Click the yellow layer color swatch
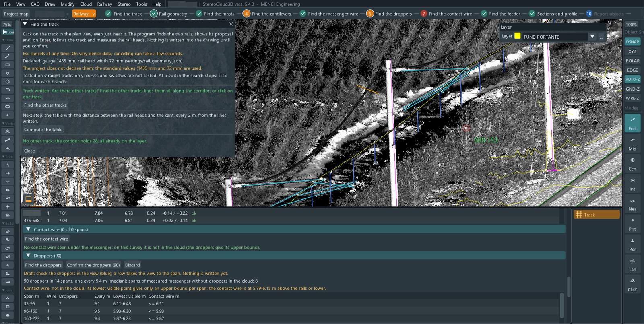 518,36
